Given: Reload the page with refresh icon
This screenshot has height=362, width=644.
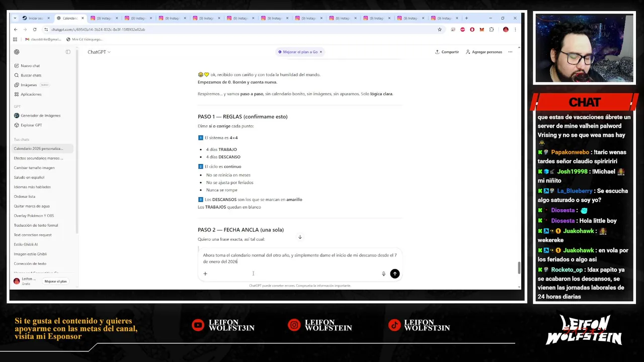Looking at the screenshot, I should click(35, 30).
